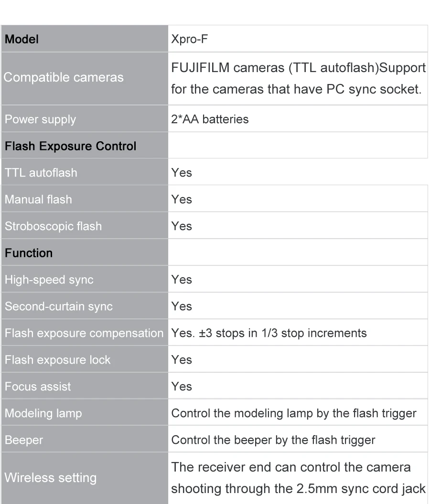This screenshot has width=430, height=504.
Task: Click the Function section heading
Action: (x=29, y=253)
